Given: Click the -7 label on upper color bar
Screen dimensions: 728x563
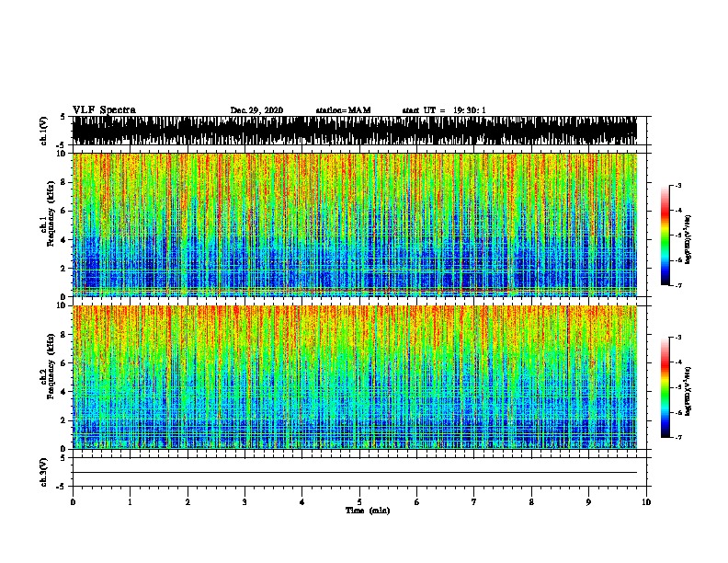Looking at the screenshot, I should [677, 285].
